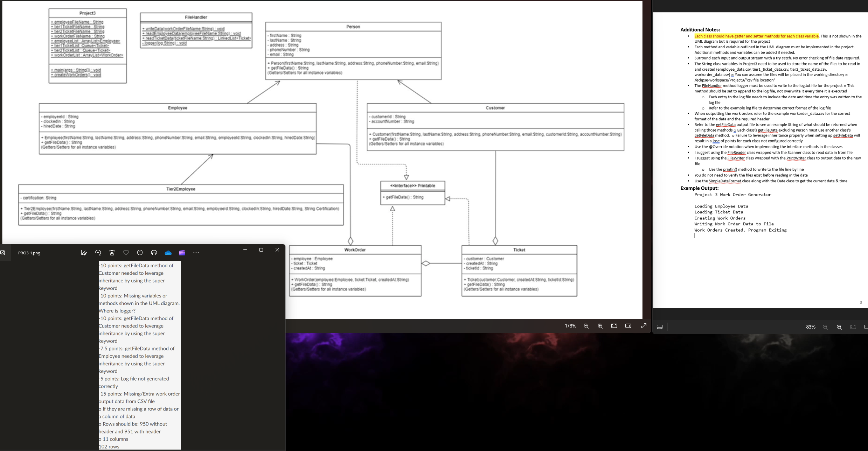Fit PRO3-1.png to the window
Screen dimensions: 868x451
pos(614,326)
